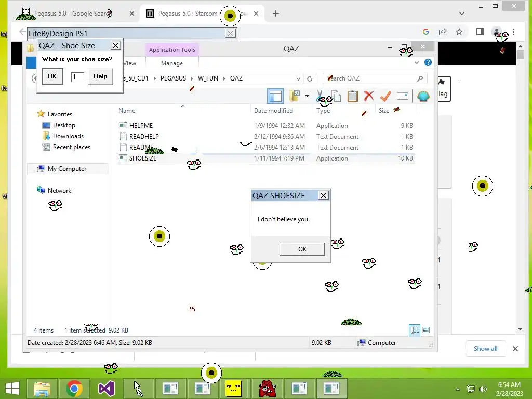
Task: Open the Manage ribbon tab
Action: 171,63
